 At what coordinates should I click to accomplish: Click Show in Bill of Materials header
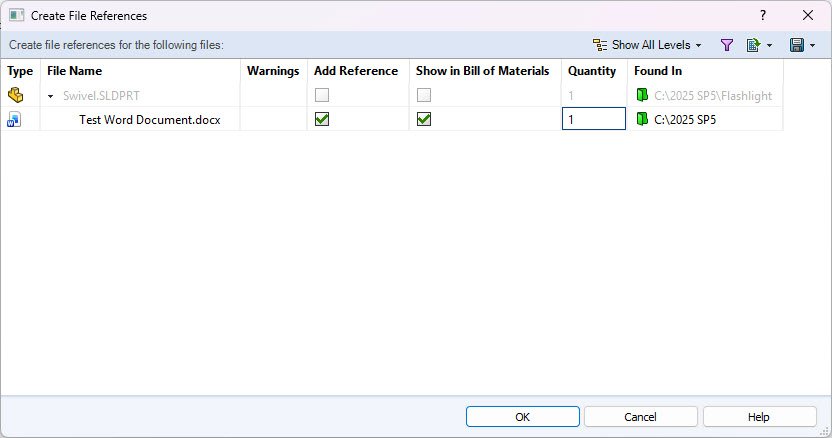point(485,71)
